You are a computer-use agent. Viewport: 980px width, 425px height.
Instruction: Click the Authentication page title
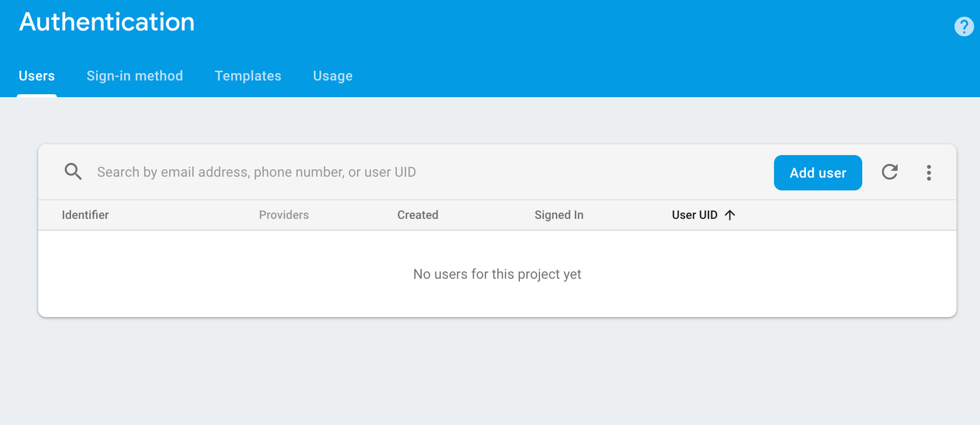(107, 22)
